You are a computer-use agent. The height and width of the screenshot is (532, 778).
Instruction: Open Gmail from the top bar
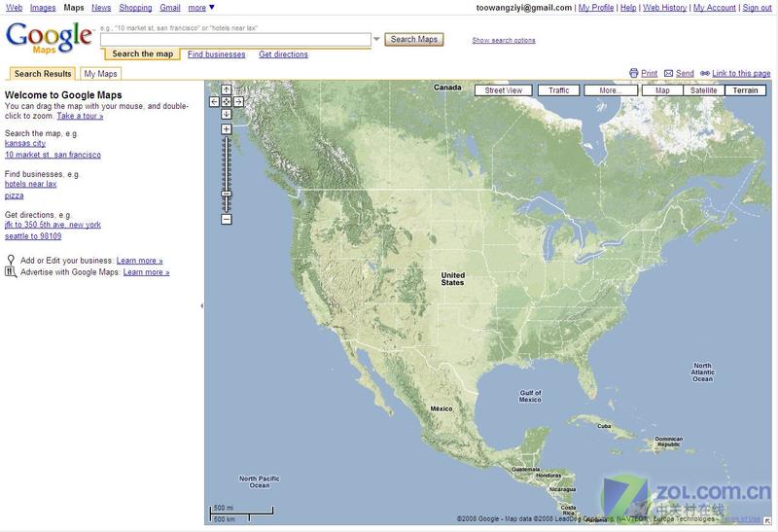click(x=170, y=8)
